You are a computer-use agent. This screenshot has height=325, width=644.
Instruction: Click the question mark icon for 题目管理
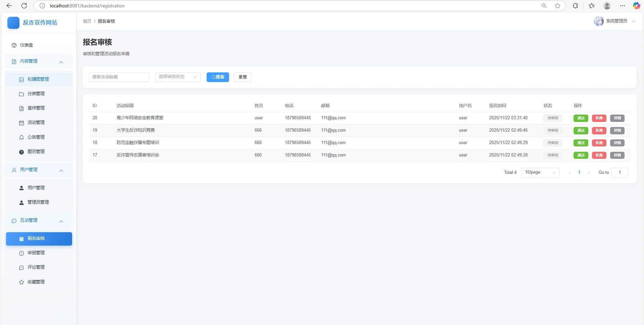[x=21, y=152]
